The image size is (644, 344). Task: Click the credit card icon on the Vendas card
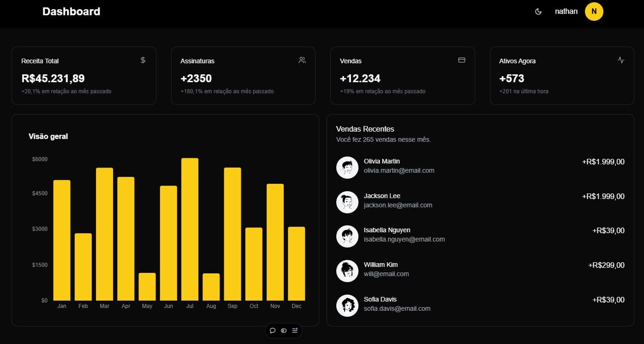point(461,60)
